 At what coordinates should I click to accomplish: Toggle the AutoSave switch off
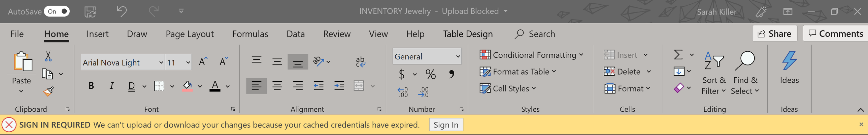(x=57, y=11)
